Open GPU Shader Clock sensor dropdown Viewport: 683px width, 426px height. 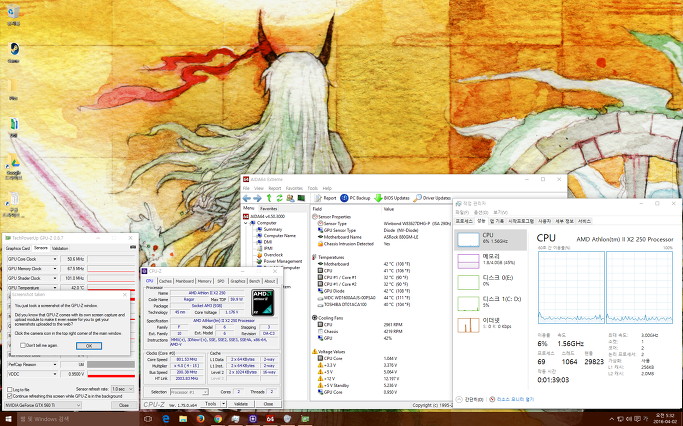point(55,278)
